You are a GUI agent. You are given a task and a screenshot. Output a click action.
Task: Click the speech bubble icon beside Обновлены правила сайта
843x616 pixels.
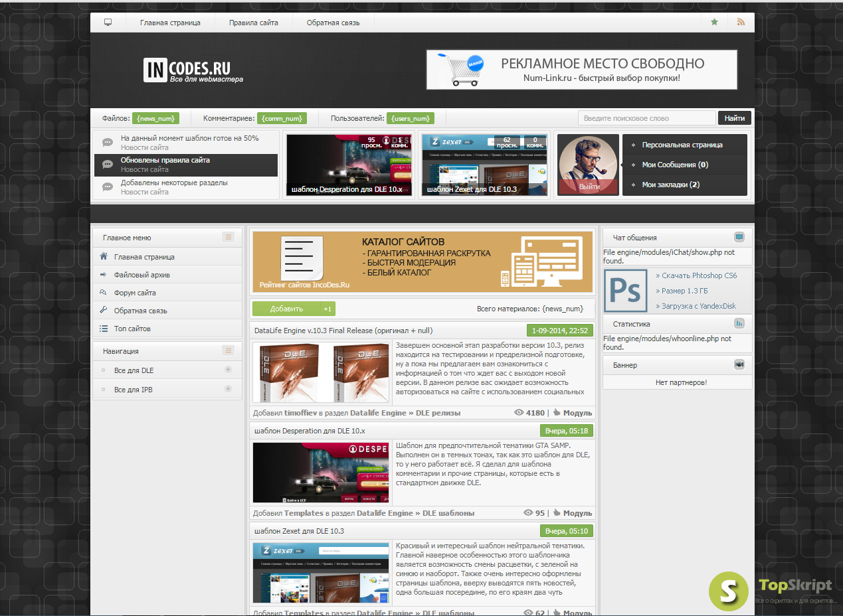pos(108,165)
